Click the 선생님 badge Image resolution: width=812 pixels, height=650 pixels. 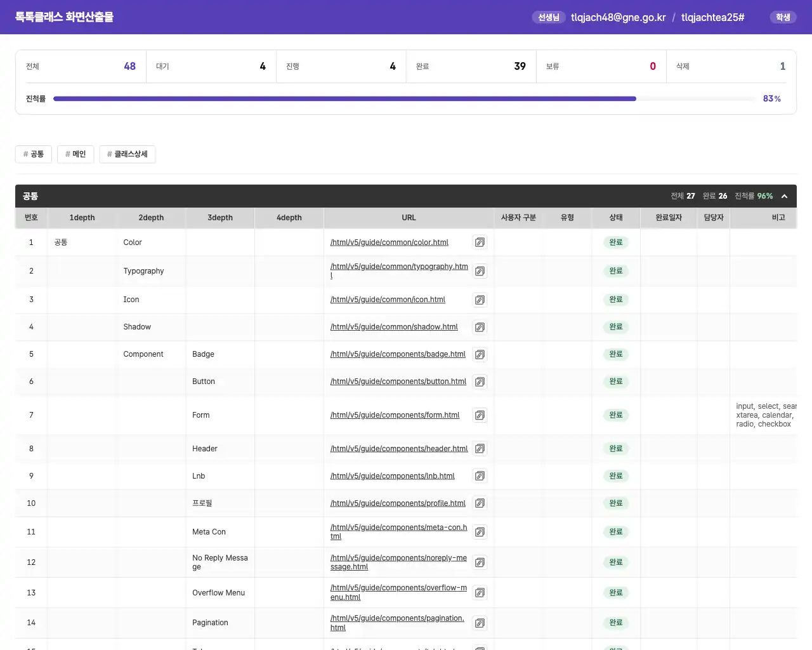tap(549, 17)
